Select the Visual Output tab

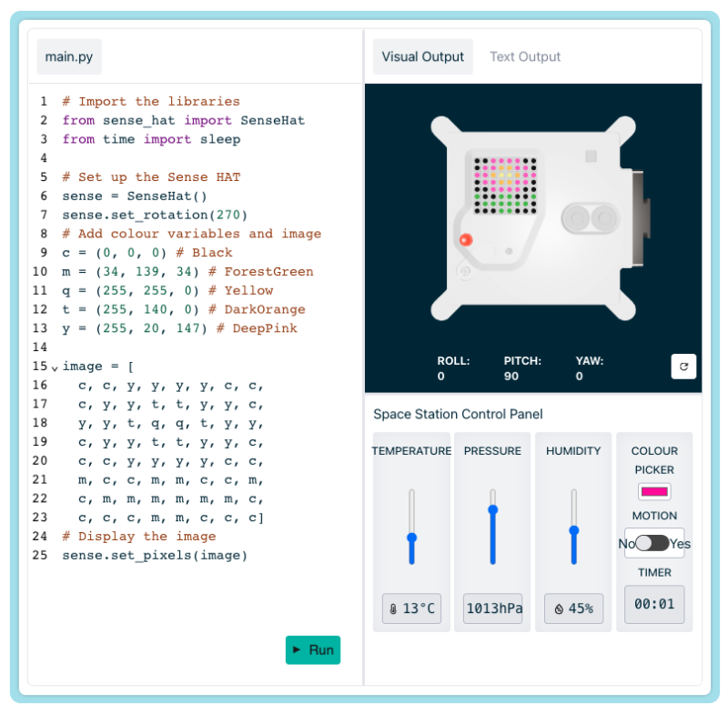422,56
